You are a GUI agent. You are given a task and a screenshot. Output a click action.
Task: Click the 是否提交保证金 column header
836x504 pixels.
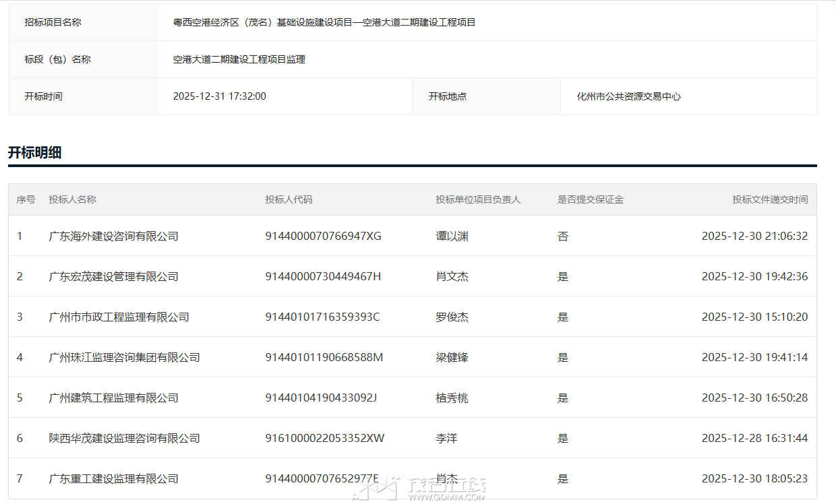pyautogui.click(x=590, y=199)
